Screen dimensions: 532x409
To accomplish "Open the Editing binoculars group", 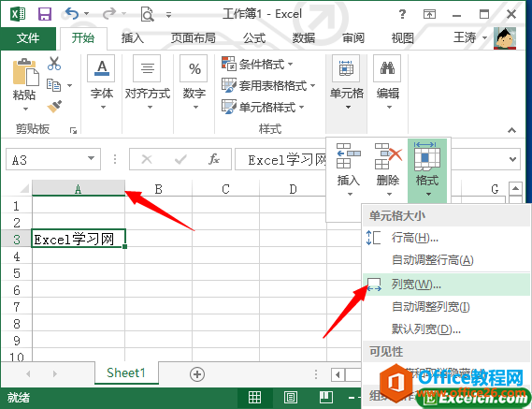I will (x=387, y=68).
